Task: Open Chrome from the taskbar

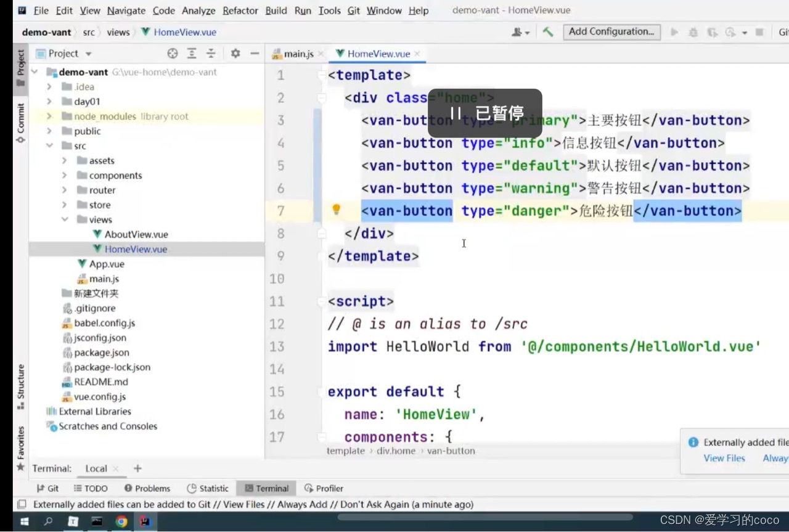Action: (x=121, y=522)
